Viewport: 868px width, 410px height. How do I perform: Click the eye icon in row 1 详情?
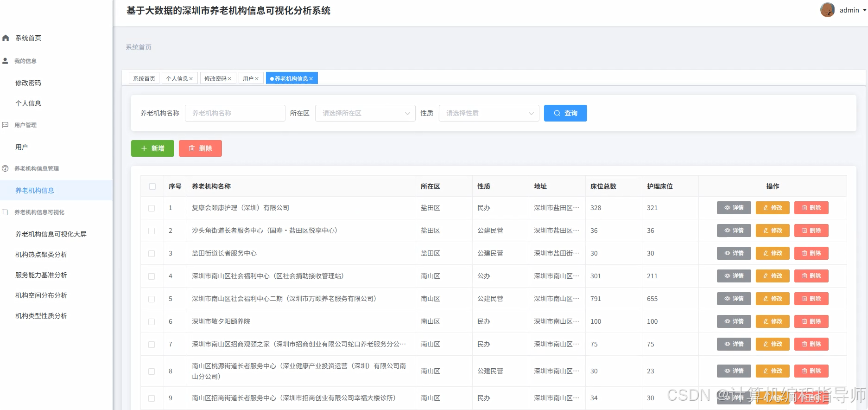728,208
